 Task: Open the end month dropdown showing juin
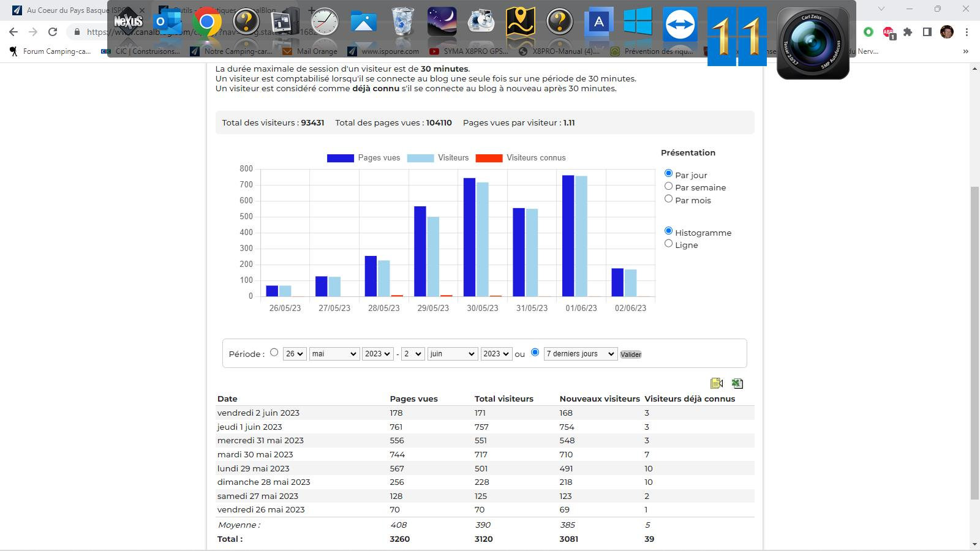pyautogui.click(x=452, y=354)
